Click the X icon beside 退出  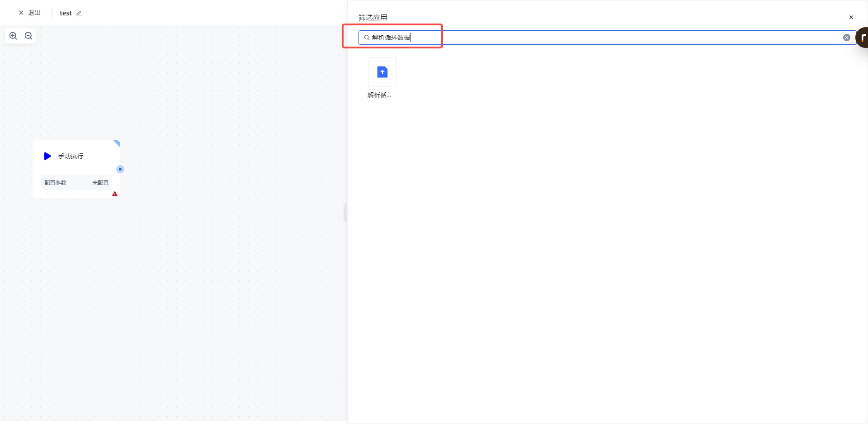click(21, 13)
